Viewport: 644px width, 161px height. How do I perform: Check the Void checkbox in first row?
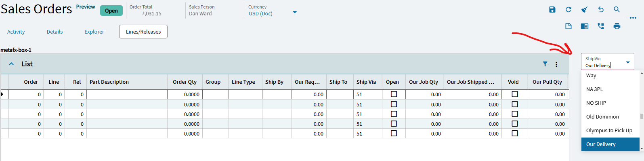click(x=514, y=94)
